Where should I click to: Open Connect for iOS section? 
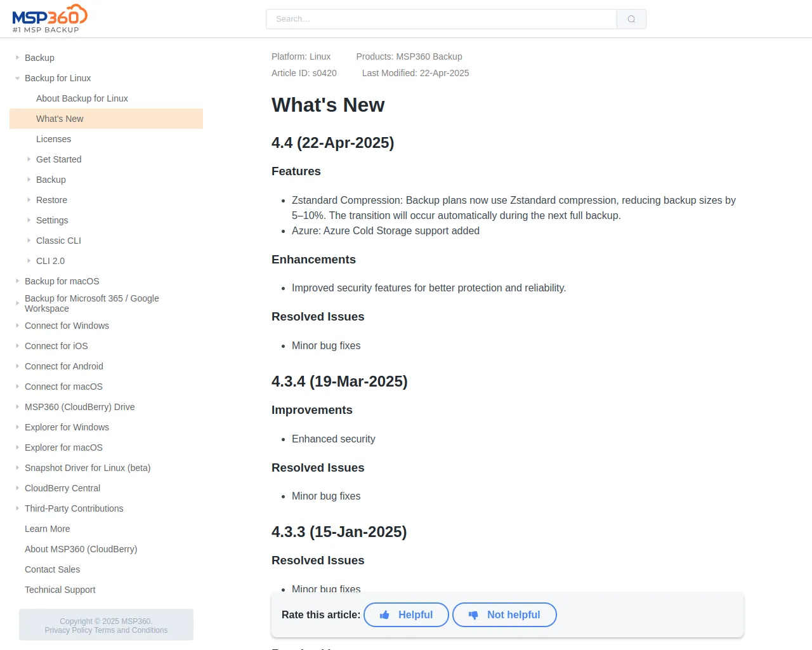point(56,346)
